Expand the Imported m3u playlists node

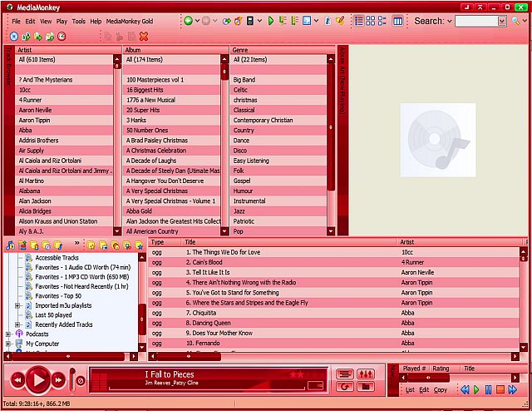click(x=17, y=305)
